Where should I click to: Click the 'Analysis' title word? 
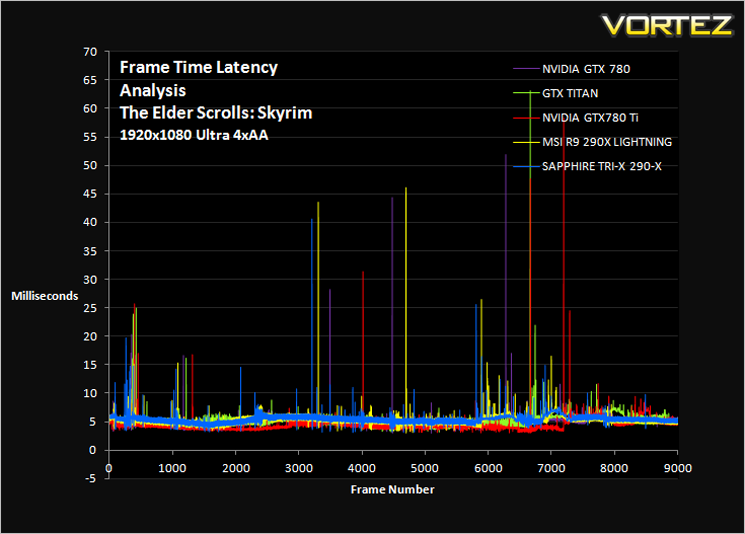[153, 90]
